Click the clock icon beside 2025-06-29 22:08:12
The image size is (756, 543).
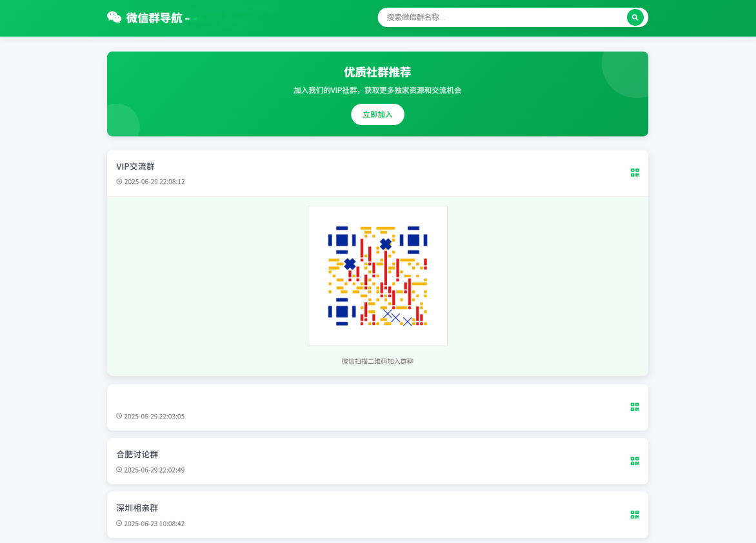(119, 182)
